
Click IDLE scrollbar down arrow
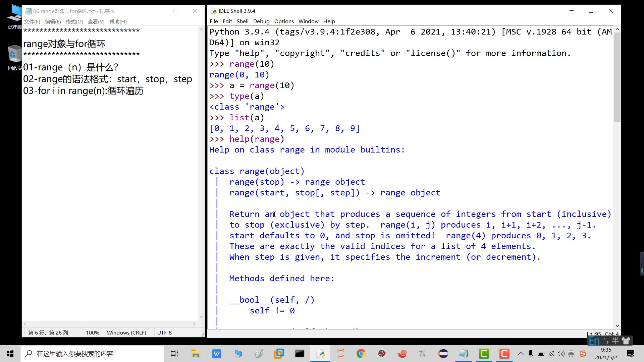pyautogui.click(x=617, y=326)
